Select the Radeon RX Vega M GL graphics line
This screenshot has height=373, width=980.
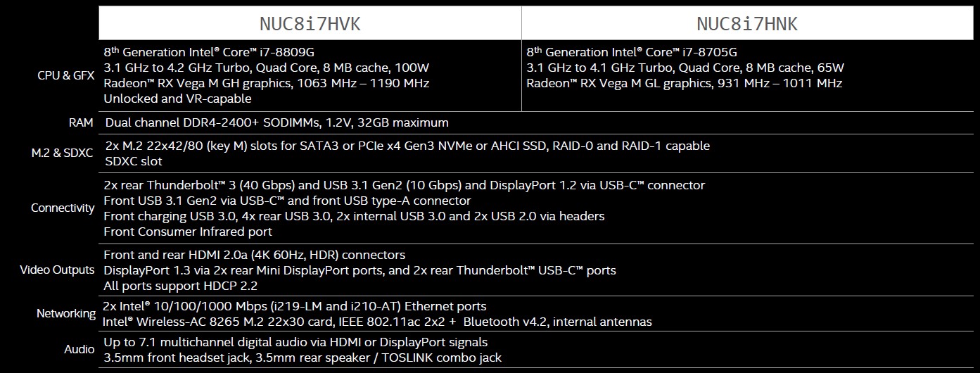(684, 83)
